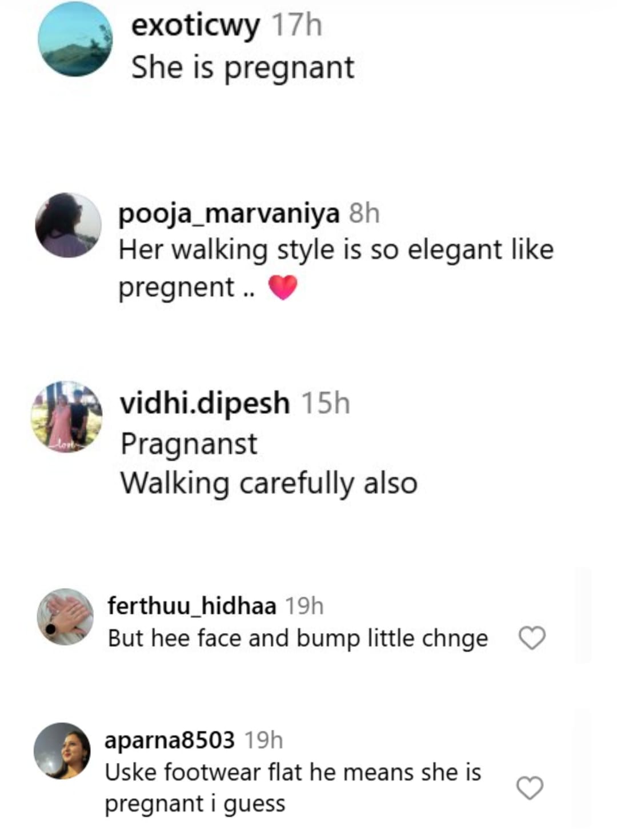Tap pooja_marvaniya's profile avatar
Image resolution: width=617 pixels, height=840 pixels.
[69, 225]
